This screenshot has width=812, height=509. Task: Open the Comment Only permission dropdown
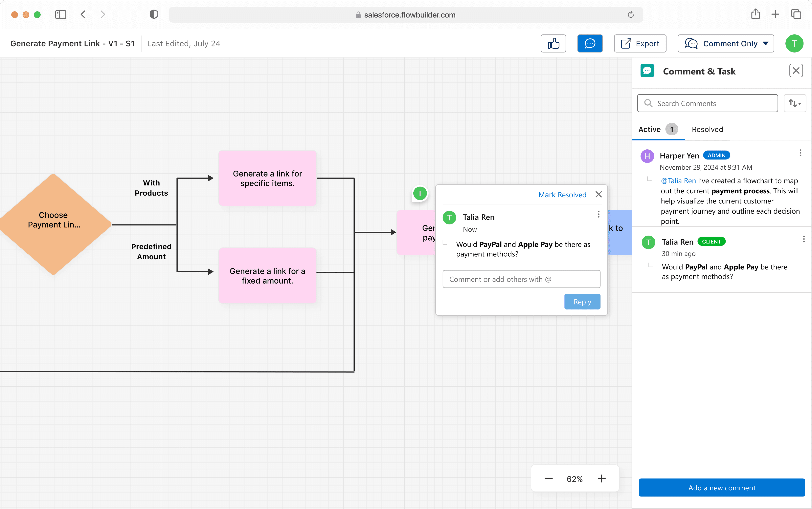[726, 43]
